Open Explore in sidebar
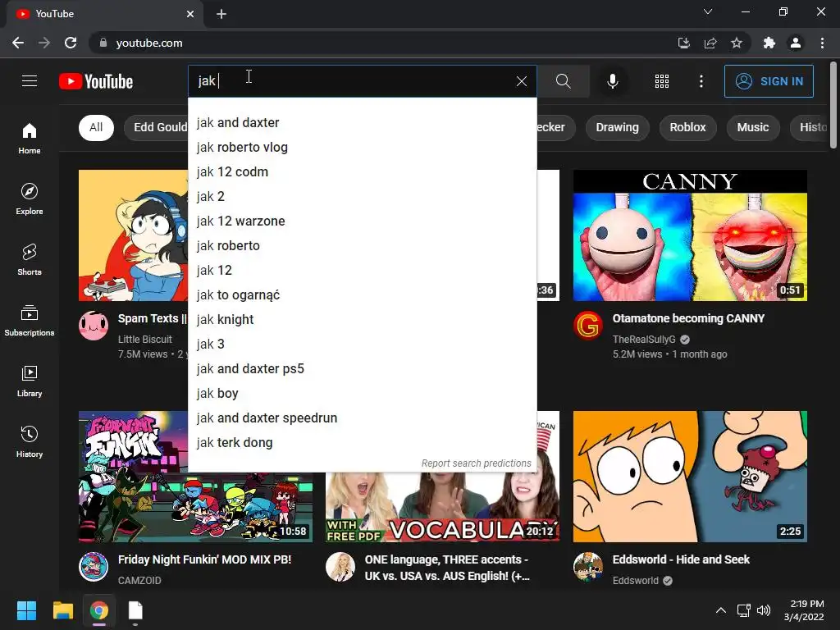Viewport: 840px width, 630px height. click(30, 199)
